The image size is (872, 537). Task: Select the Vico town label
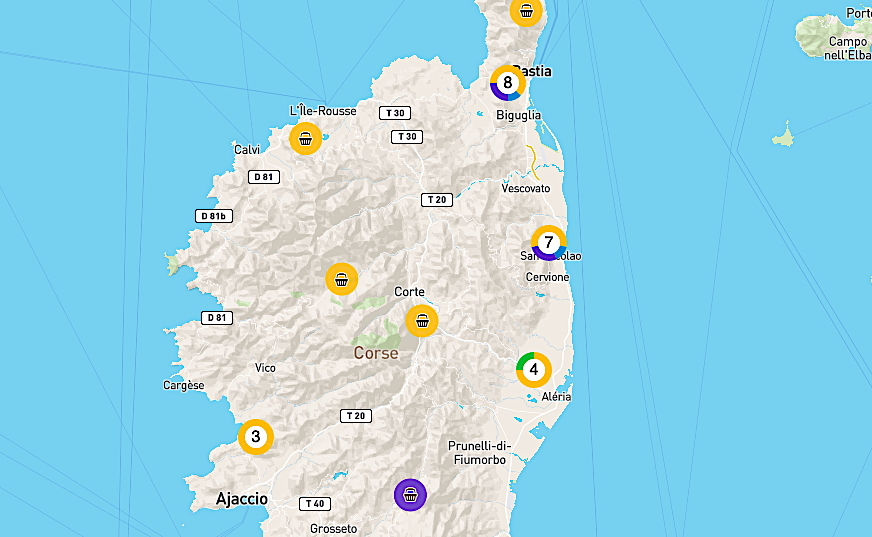tap(265, 368)
